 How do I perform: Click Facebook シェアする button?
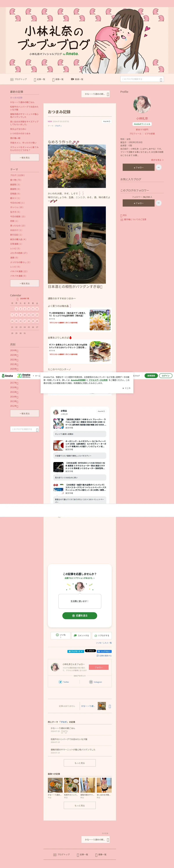tap(104, 651)
